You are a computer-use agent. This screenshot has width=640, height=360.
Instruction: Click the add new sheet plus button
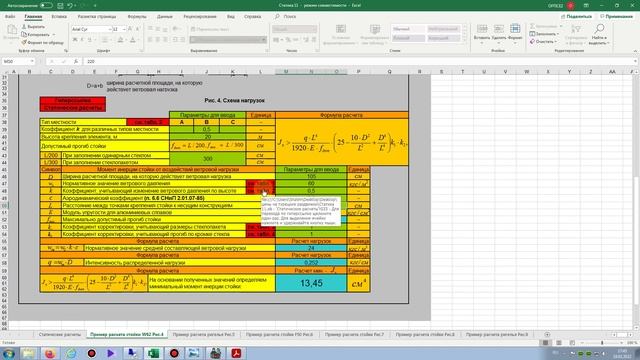pyautogui.click(x=547, y=334)
